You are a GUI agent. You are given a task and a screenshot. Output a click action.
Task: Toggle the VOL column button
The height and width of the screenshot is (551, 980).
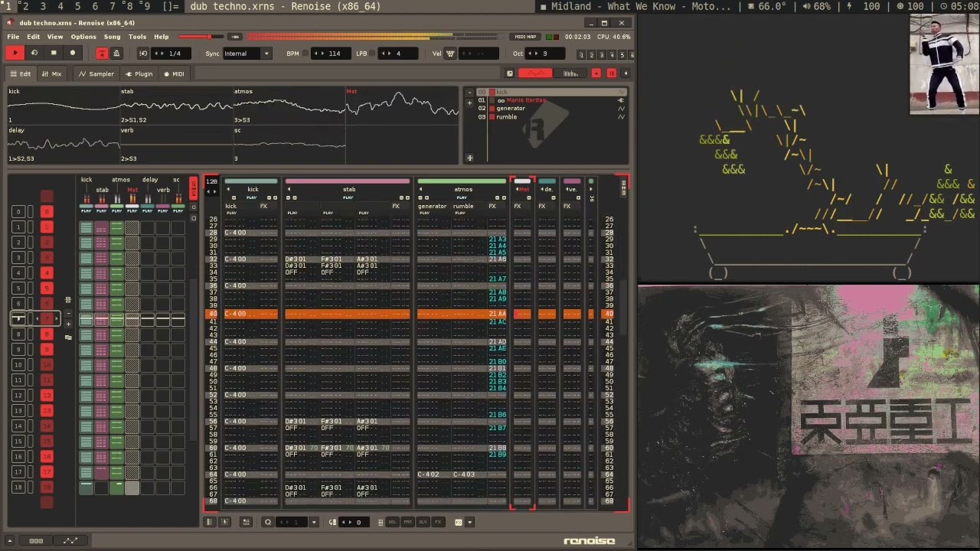point(393,522)
